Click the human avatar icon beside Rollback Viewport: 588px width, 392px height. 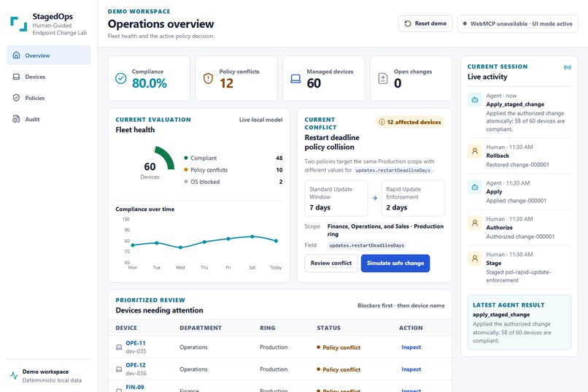coord(475,151)
